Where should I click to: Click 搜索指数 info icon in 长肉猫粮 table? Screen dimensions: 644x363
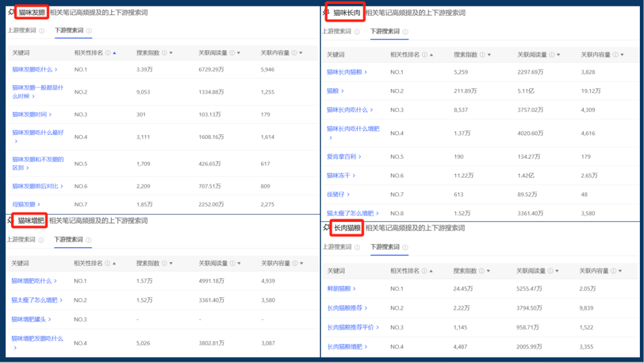click(482, 271)
